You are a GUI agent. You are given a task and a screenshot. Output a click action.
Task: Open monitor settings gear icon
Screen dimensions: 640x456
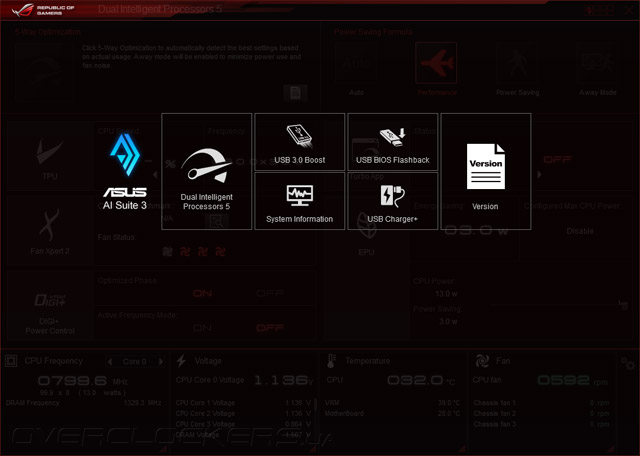628,363
